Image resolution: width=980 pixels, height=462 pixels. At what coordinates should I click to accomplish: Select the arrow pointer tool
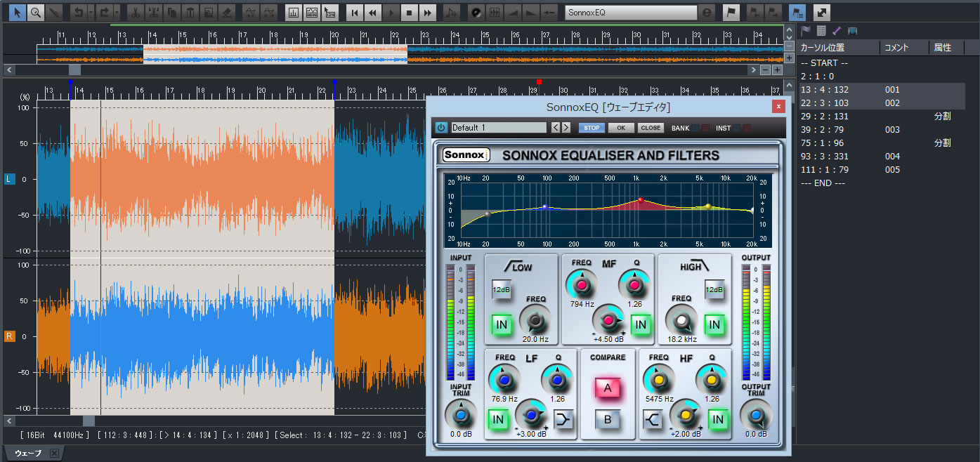pyautogui.click(x=18, y=12)
